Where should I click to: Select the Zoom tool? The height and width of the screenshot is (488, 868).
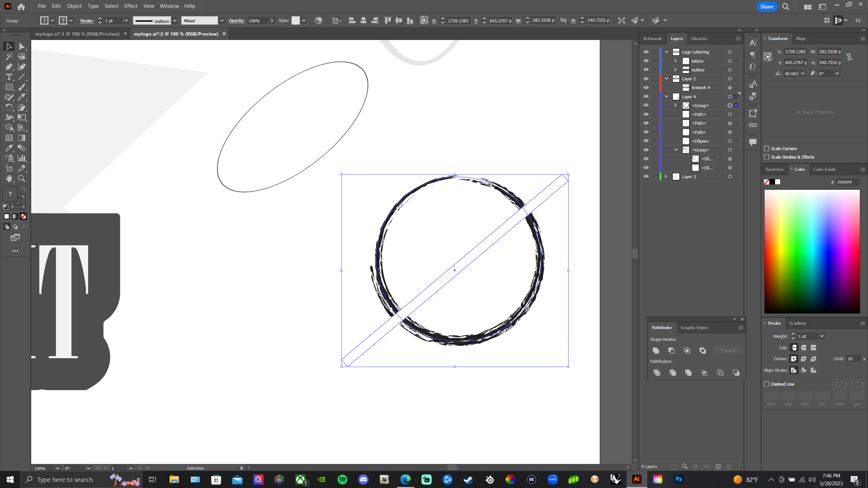(x=22, y=179)
